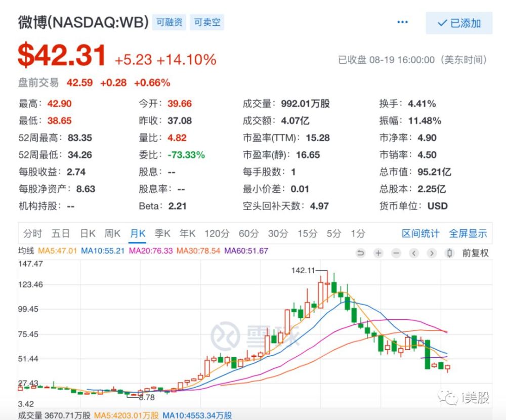The image size is (506, 420).
Task: Select the 月K chart tab
Action: [x=138, y=233]
